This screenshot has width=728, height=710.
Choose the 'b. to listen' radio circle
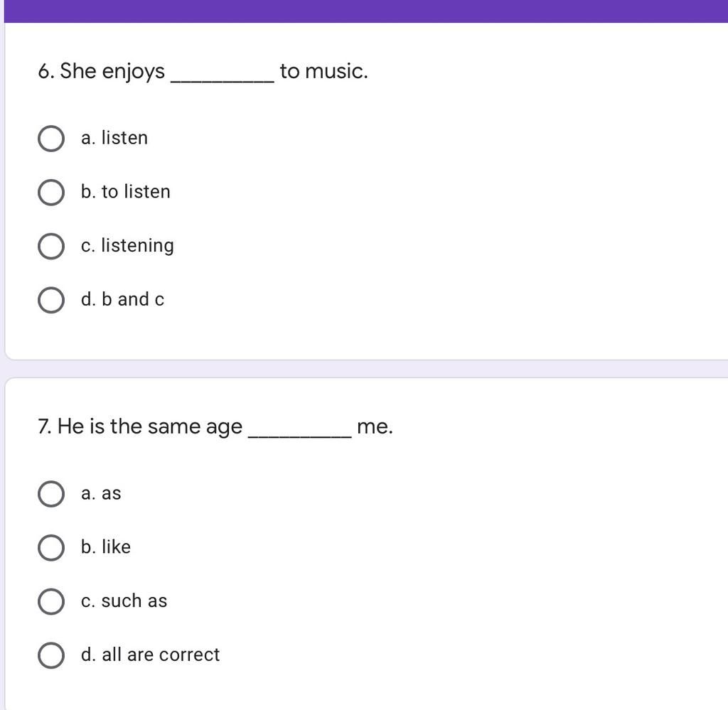[51, 192]
